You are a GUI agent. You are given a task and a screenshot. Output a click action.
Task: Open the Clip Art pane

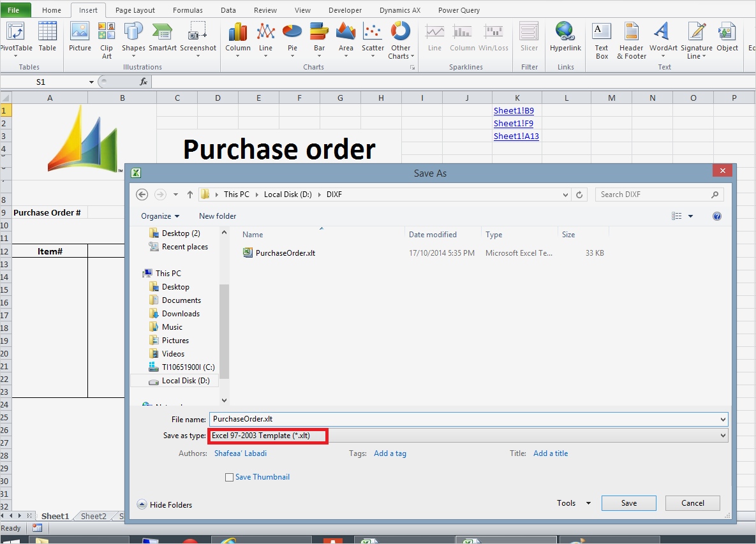point(106,38)
